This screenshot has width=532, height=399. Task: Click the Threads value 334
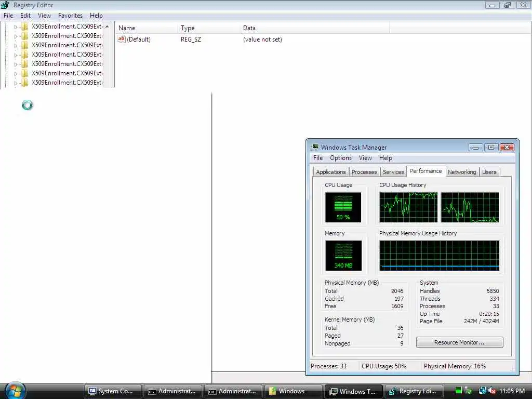point(495,299)
